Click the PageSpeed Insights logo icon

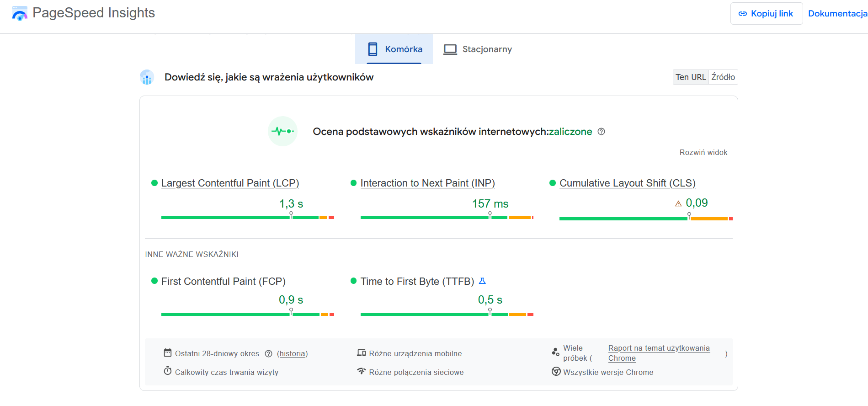point(20,13)
